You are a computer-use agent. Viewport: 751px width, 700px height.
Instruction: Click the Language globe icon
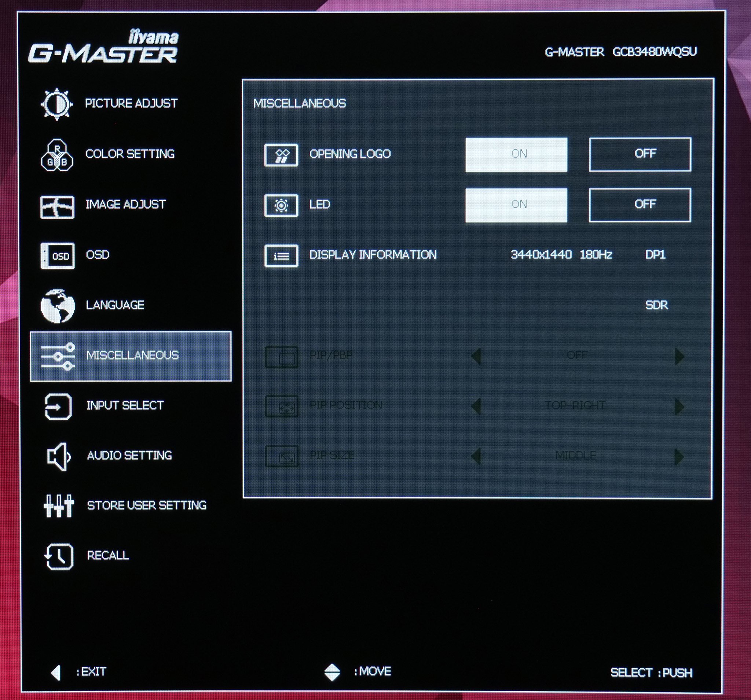[58, 306]
